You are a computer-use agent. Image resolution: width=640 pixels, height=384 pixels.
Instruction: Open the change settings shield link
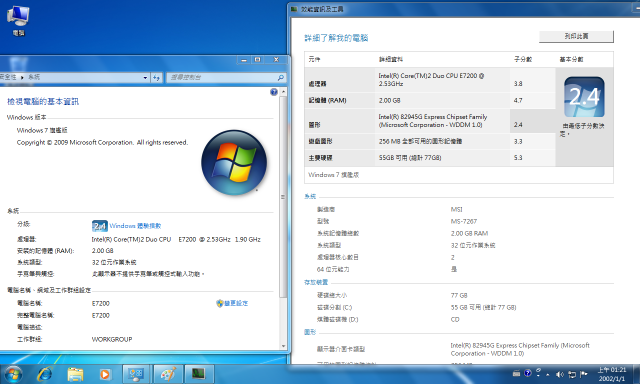(232, 303)
